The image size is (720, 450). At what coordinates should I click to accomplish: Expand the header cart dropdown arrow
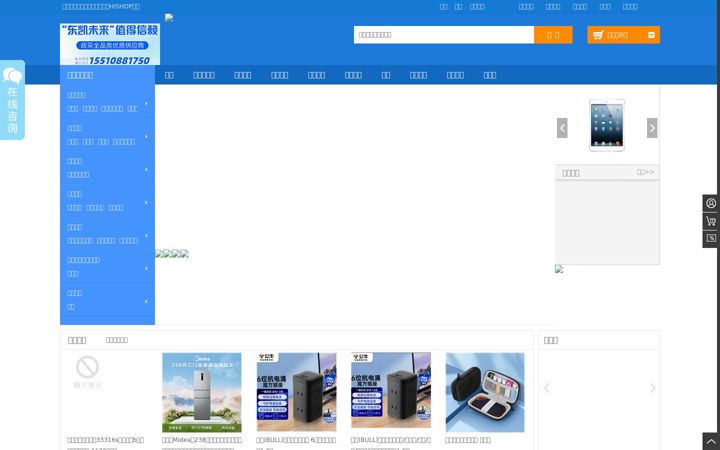click(x=651, y=35)
